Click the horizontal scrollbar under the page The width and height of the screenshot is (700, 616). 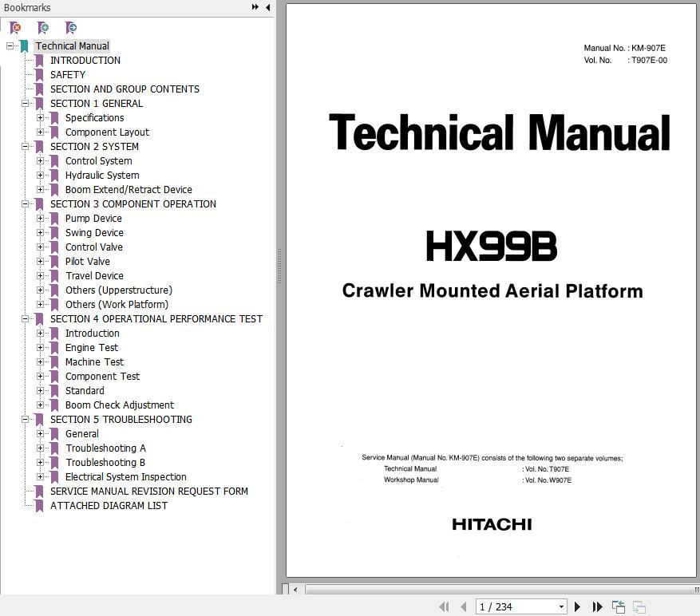(x=499, y=590)
